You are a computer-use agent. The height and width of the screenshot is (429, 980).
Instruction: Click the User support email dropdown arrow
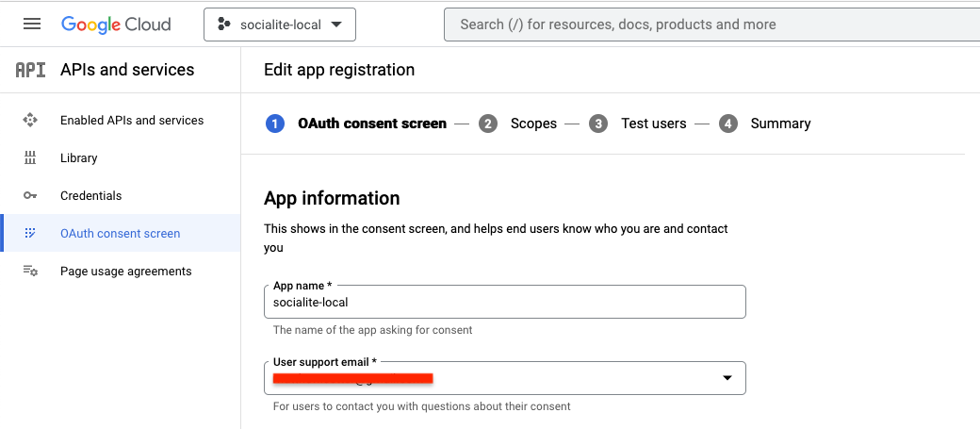727,378
